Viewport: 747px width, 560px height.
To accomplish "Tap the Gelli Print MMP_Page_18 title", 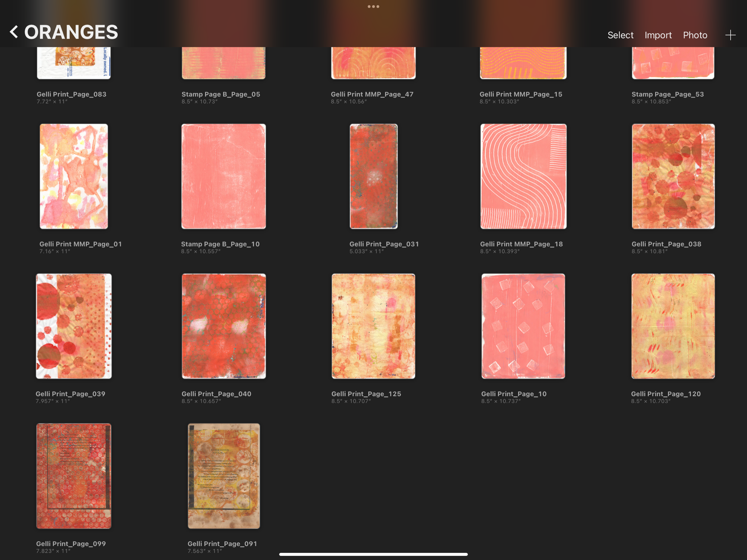I will pos(522,244).
